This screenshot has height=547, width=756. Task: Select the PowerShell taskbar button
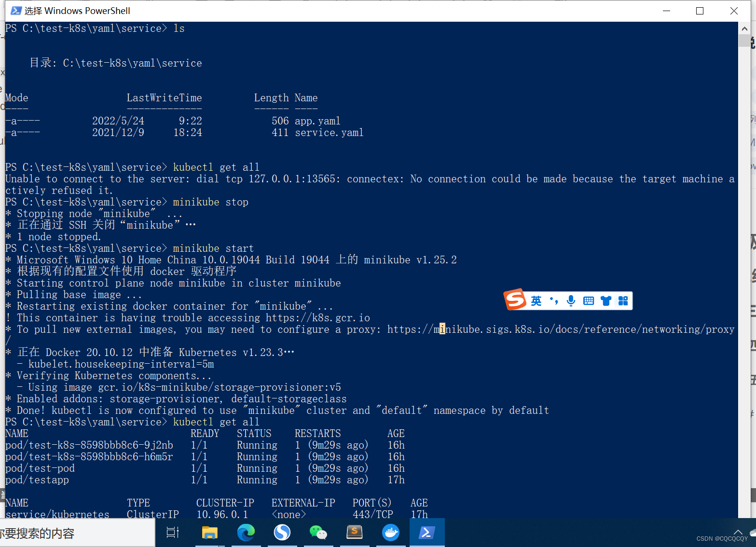(x=427, y=533)
